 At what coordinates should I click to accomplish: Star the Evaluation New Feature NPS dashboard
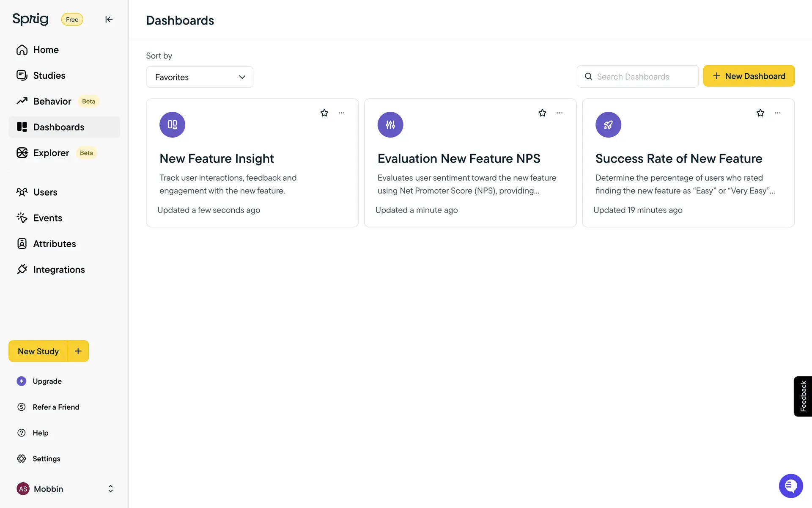click(542, 113)
